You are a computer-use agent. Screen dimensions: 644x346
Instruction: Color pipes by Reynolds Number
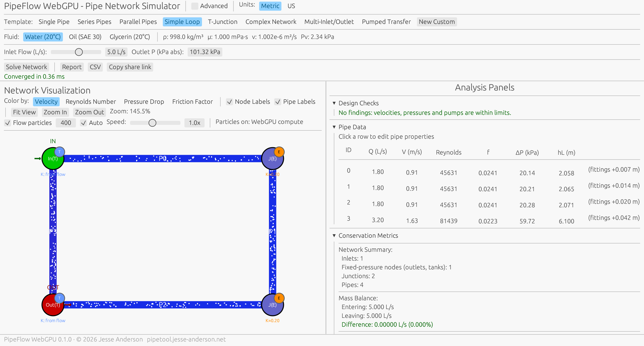click(91, 102)
